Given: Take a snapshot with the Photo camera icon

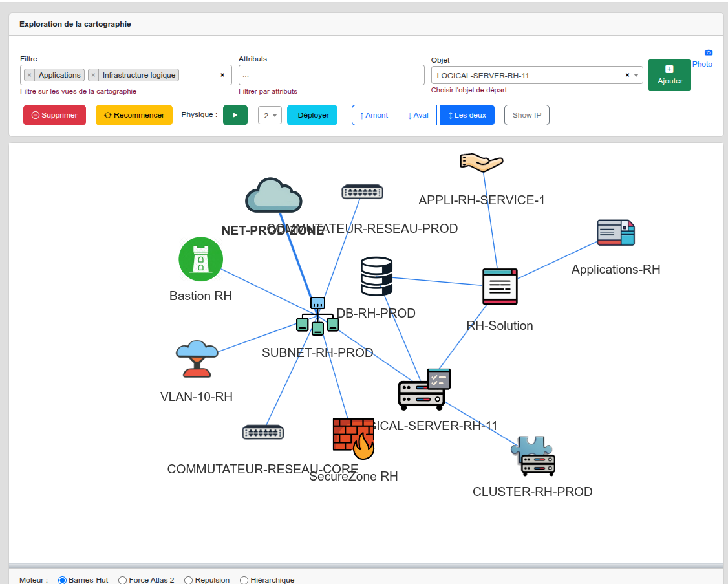Looking at the screenshot, I should (x=708, y=52).
